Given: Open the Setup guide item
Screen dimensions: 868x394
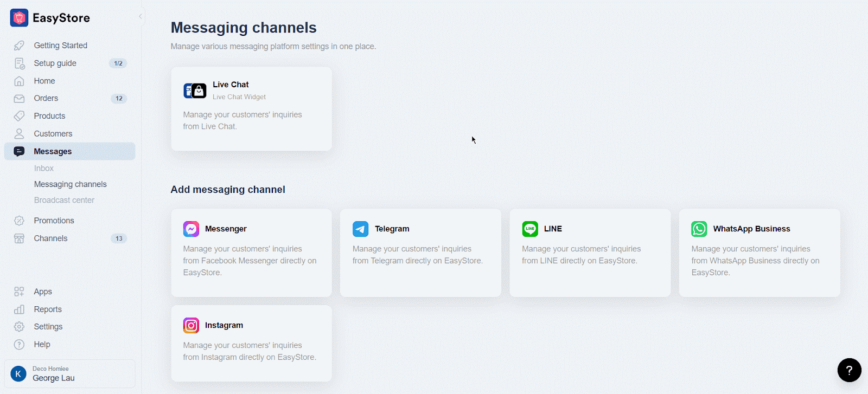Looking at the screenshot, I should point(55,63).
